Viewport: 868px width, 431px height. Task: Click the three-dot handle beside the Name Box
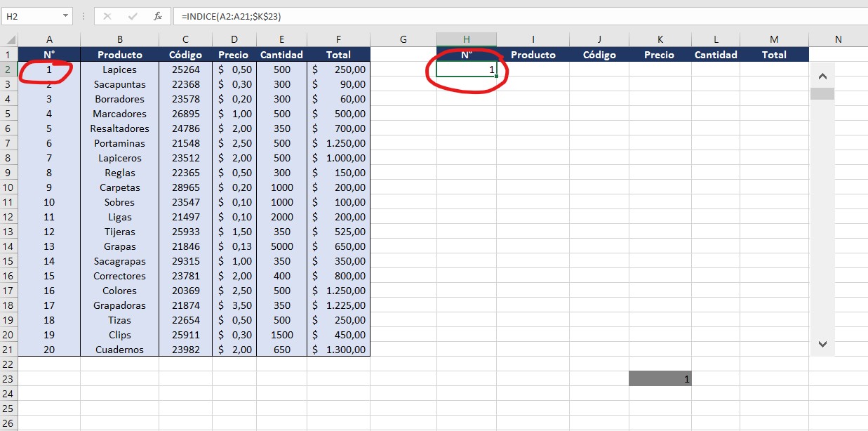84,16
